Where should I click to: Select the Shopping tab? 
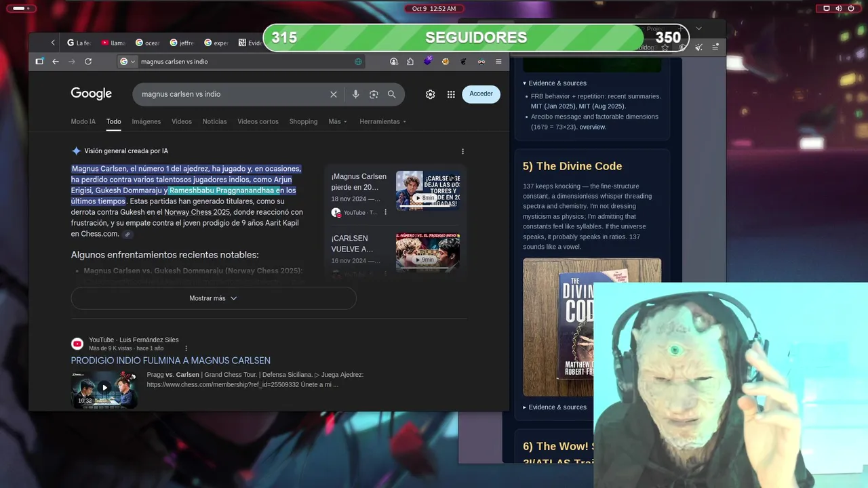(x=303, y=121)
